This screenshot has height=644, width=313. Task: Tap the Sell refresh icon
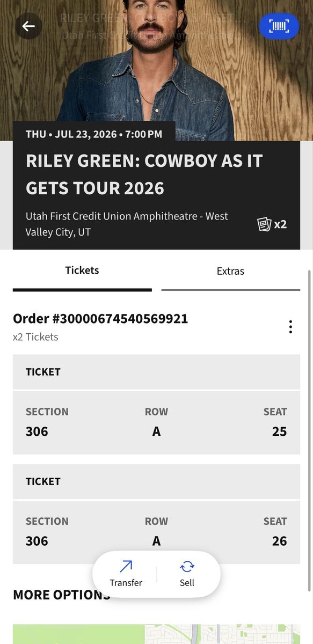(x=187, y=566)
